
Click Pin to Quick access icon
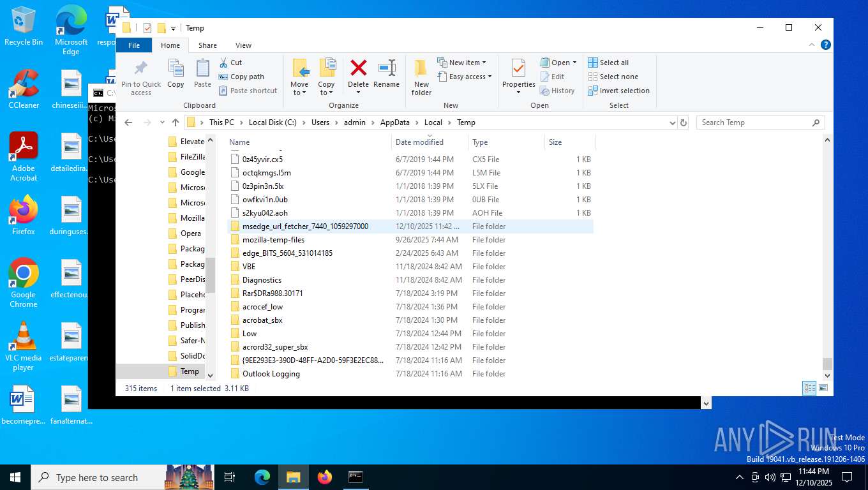click(x=141, y=77)
